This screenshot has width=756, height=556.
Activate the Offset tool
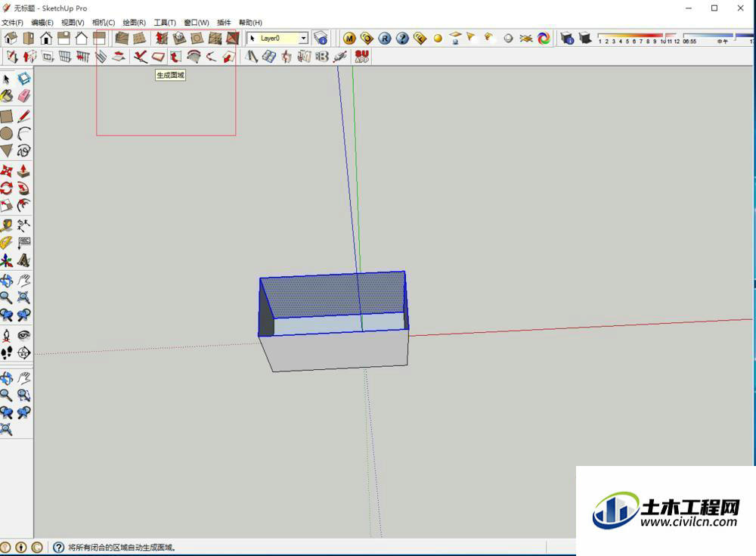click(23, 206)
